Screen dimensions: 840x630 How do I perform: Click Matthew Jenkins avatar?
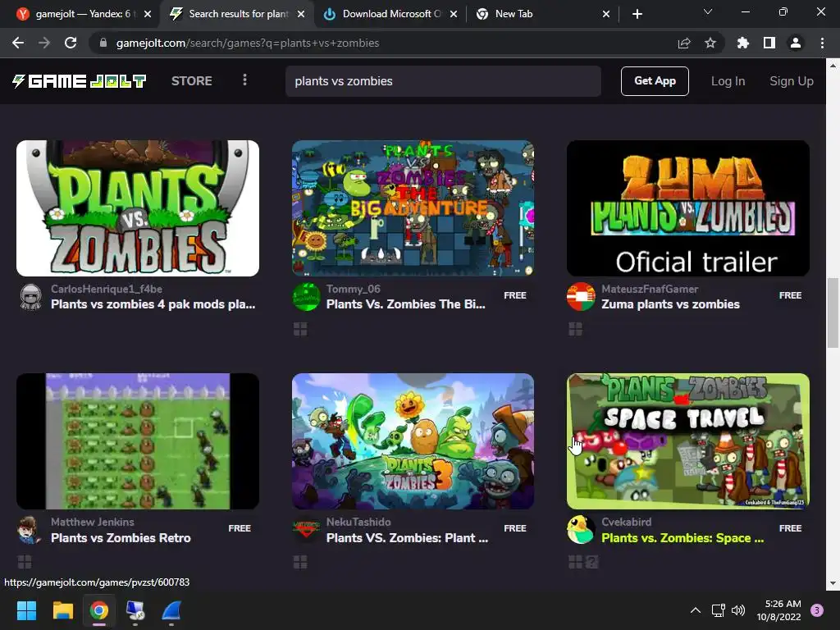click(x=30, y=530)
